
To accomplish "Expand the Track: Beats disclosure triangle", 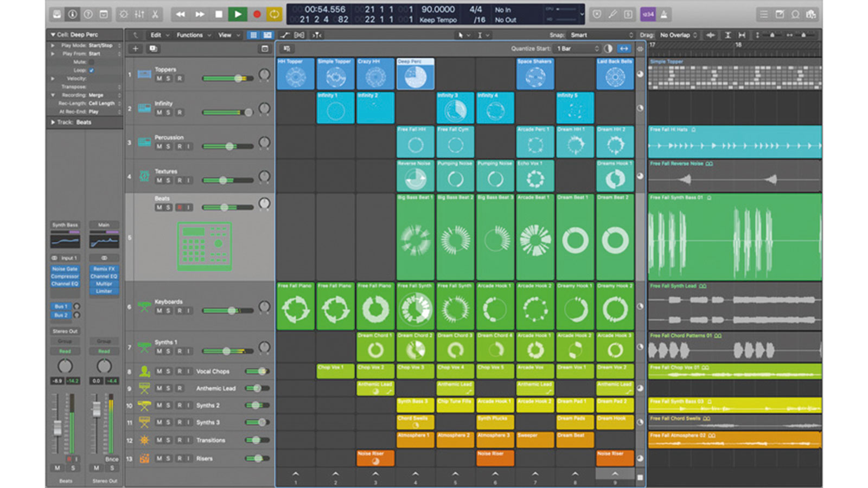I will pos(53,123).
